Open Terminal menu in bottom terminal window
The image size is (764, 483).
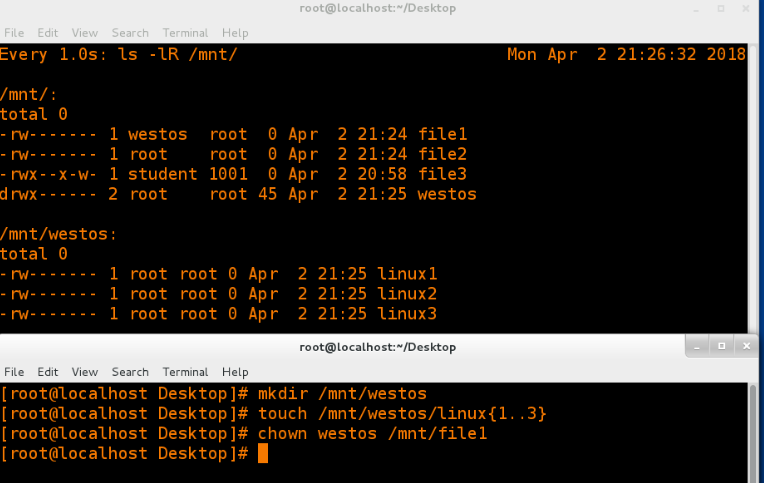pyautogui.click(x=185, y=372)
